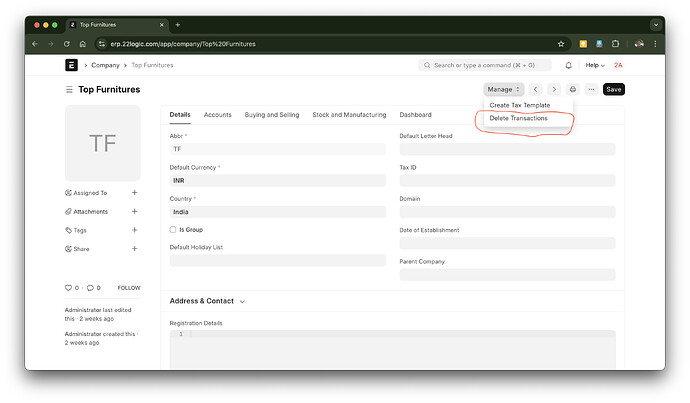
Task: Open the three-dot more options menu
Action: [591, 89]
